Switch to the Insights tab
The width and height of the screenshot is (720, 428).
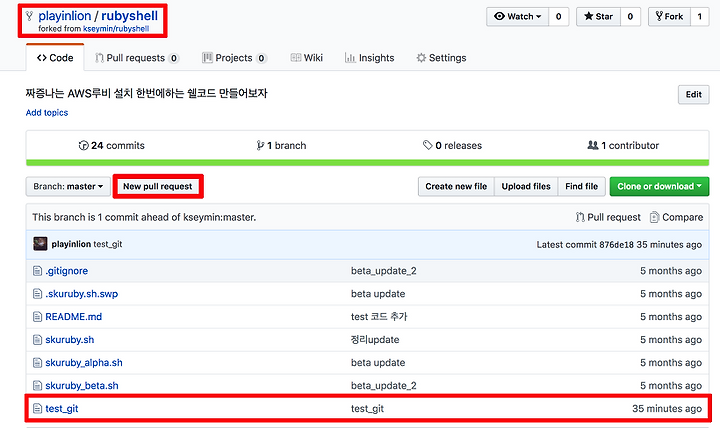pos(370,58)
